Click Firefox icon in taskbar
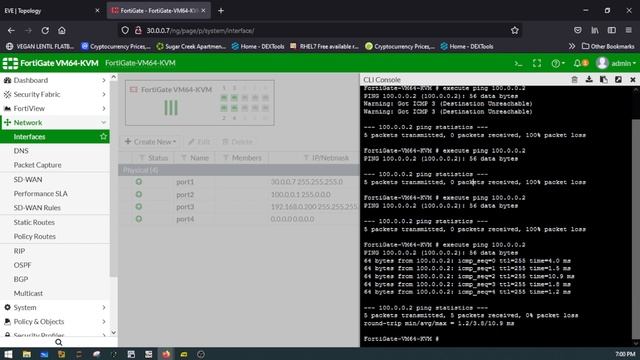The height and width of the screenshot is (360, 640). 166,354
